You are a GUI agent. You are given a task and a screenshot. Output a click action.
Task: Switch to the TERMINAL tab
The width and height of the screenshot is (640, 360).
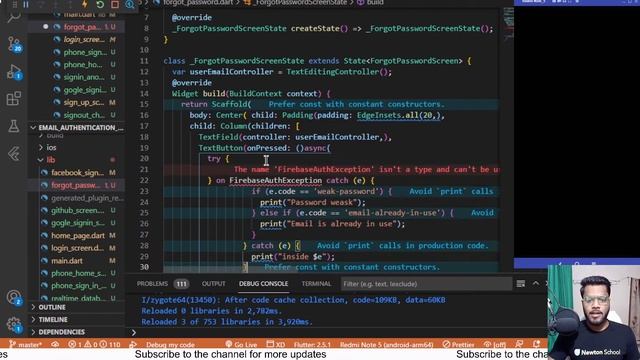click(x=316, y=284)
